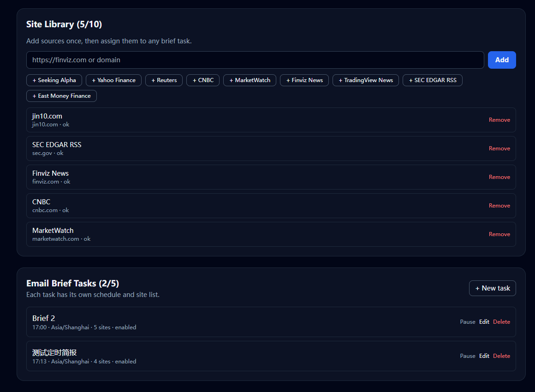Screen dimensions: 535x392
Task: Delete the Brief 2 task
Action: click(x=502, y=322)
